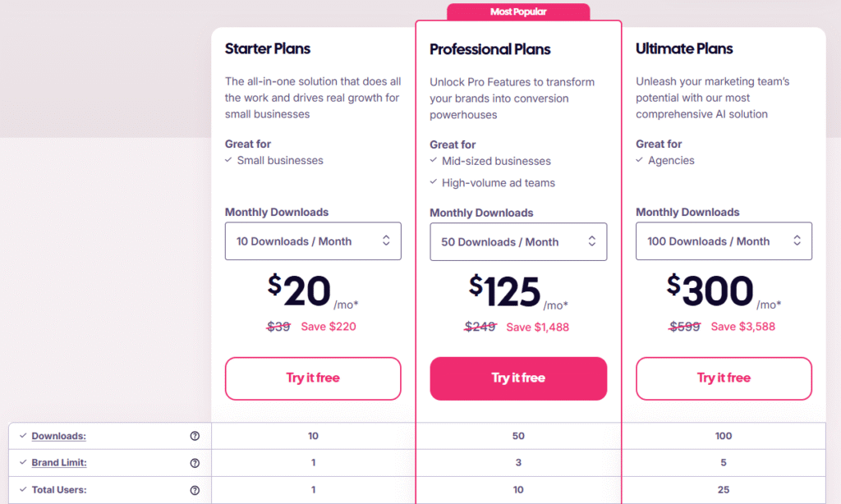Open the 10 Downloads / Month dropdown
The width and height of the screenshot is (841, 504).
(x=313, y=241)
